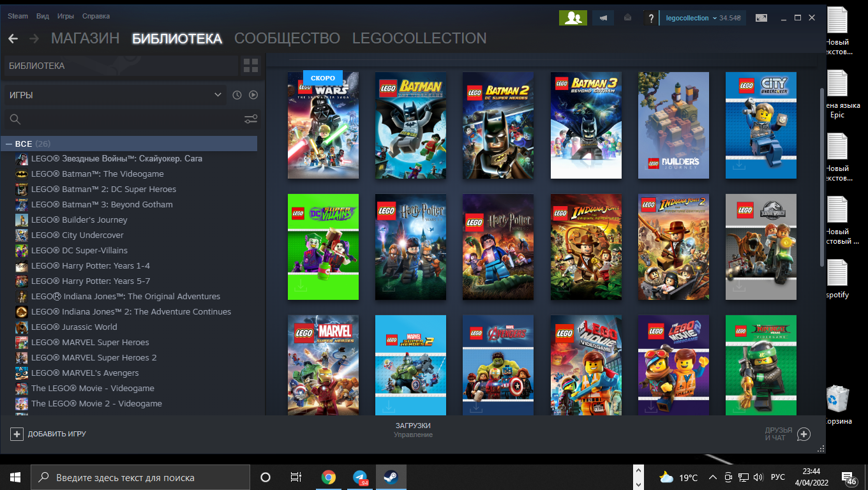The image size is (868, 490).
Task: Open Cortana circle on the taskbar
Action: tap(266, 477)
